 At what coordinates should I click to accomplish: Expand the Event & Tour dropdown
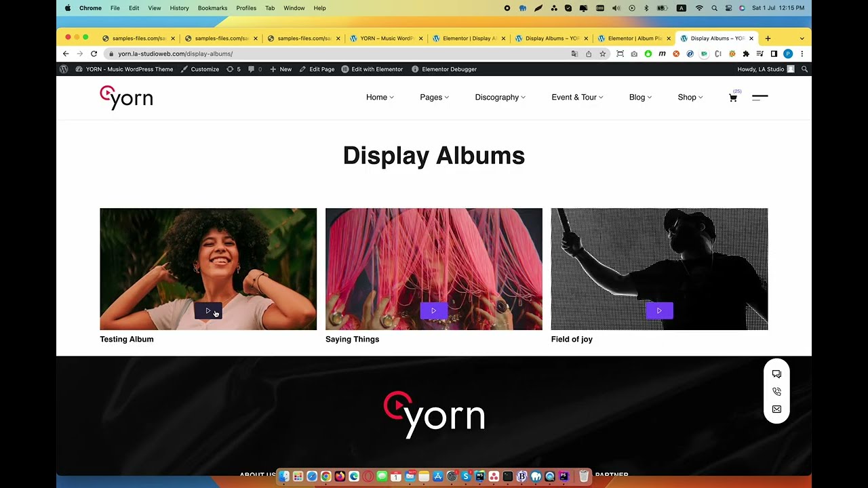tap(577, 98)
